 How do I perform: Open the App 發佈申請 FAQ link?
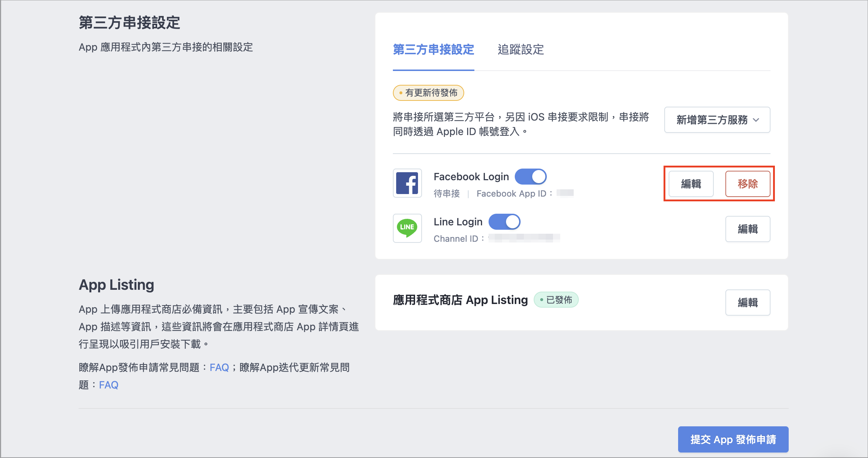[x=219, y=367]
